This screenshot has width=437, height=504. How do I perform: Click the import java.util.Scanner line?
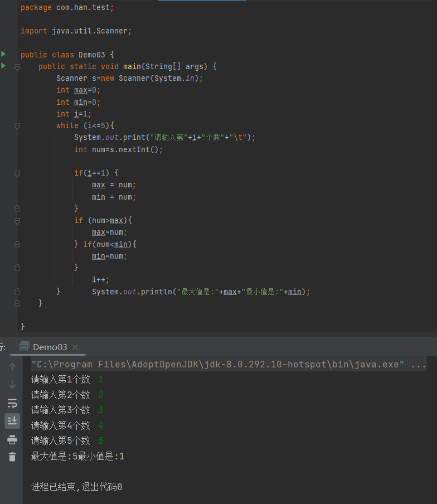point(76,31)
